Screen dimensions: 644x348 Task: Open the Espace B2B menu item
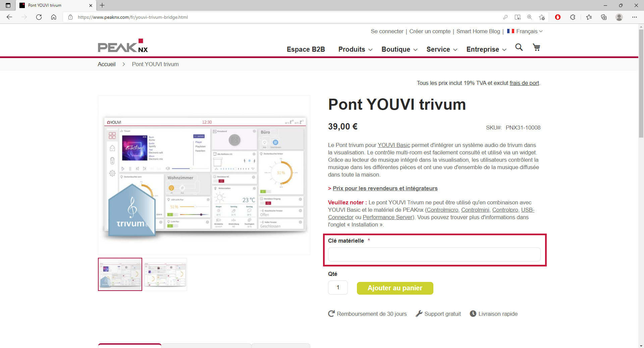(306, 49)
